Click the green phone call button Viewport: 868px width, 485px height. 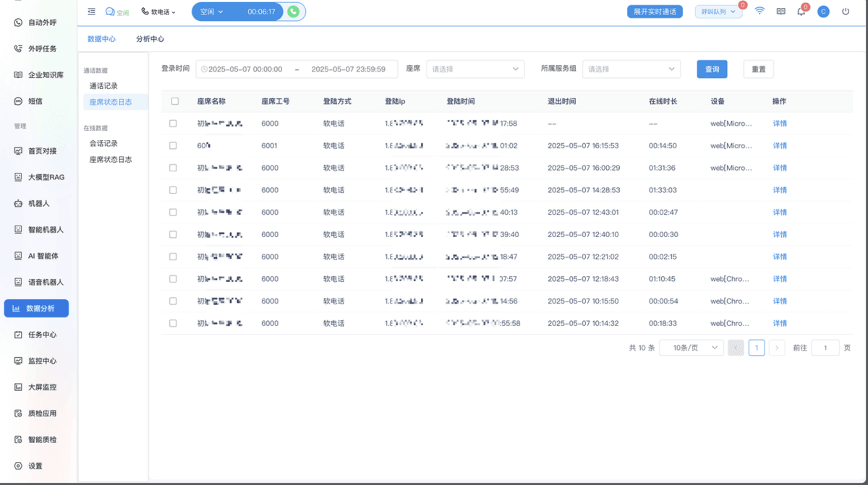point(293,12)
